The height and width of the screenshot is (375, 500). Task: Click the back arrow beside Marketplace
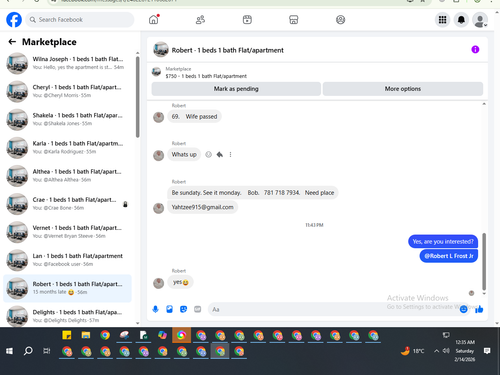tap(12, 42)
